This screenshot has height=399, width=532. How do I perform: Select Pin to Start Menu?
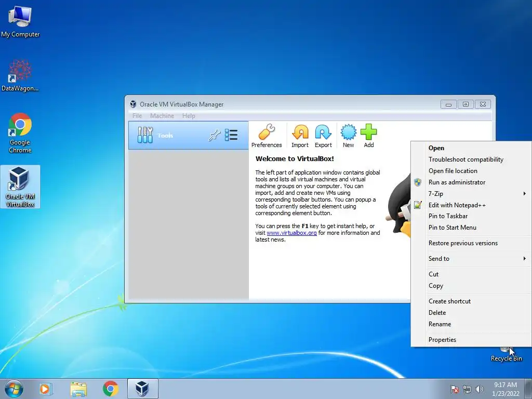pos(471,228)
